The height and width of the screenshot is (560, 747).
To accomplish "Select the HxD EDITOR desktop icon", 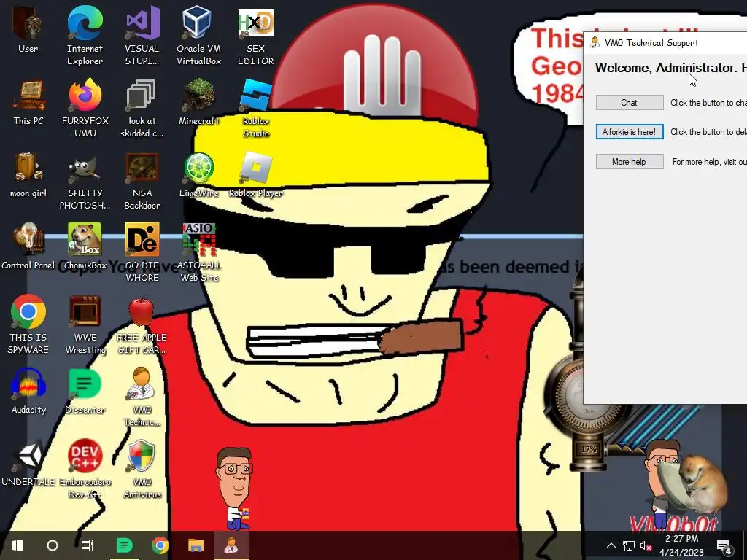I will 256,36.
